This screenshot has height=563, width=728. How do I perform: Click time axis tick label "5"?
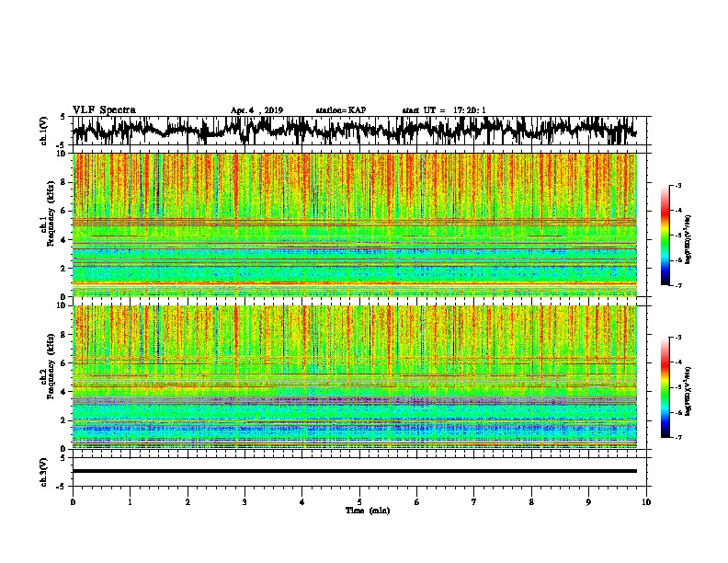[x=359, y=502]
